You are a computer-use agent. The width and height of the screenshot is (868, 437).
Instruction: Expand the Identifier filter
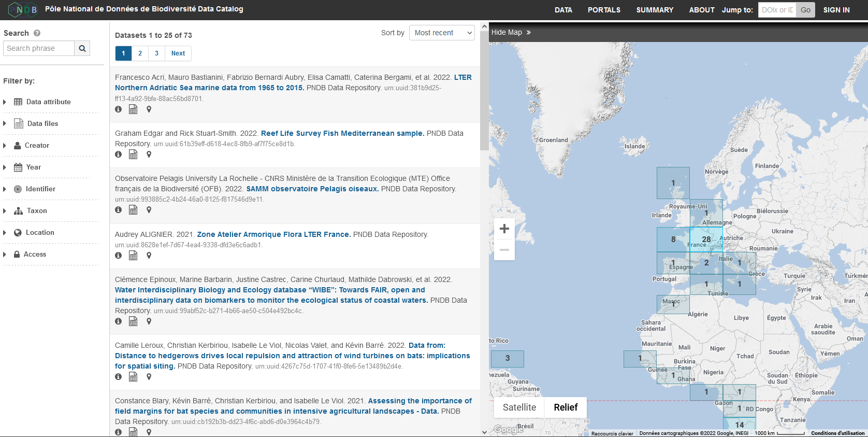click(50, 189)
